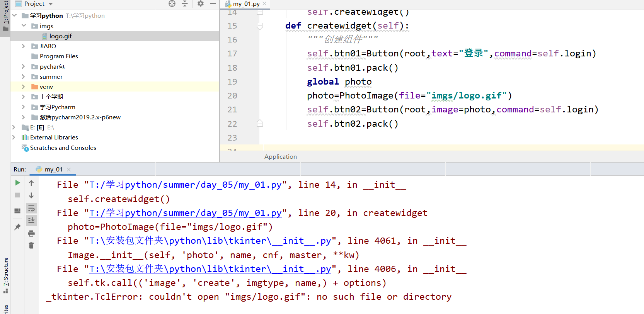Toggle soft-wrap in the Run console
Image resolution: width=644 pixels, height=314 pixels.
click(31, 209)
